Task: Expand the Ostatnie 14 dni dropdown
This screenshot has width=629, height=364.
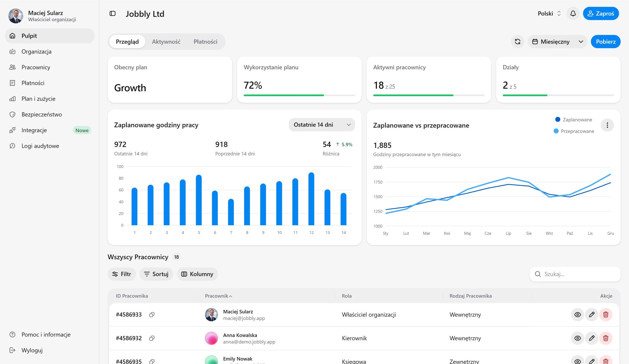Action: [322, 125]
